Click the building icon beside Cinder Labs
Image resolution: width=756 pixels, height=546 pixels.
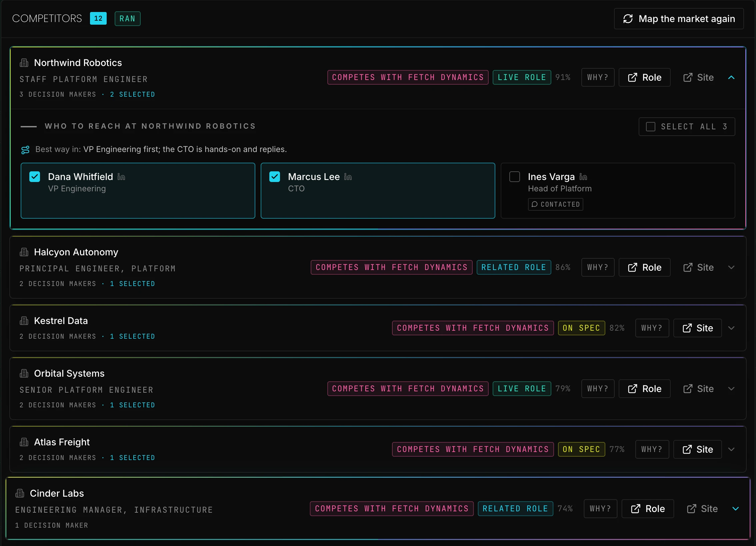(20, 493)
